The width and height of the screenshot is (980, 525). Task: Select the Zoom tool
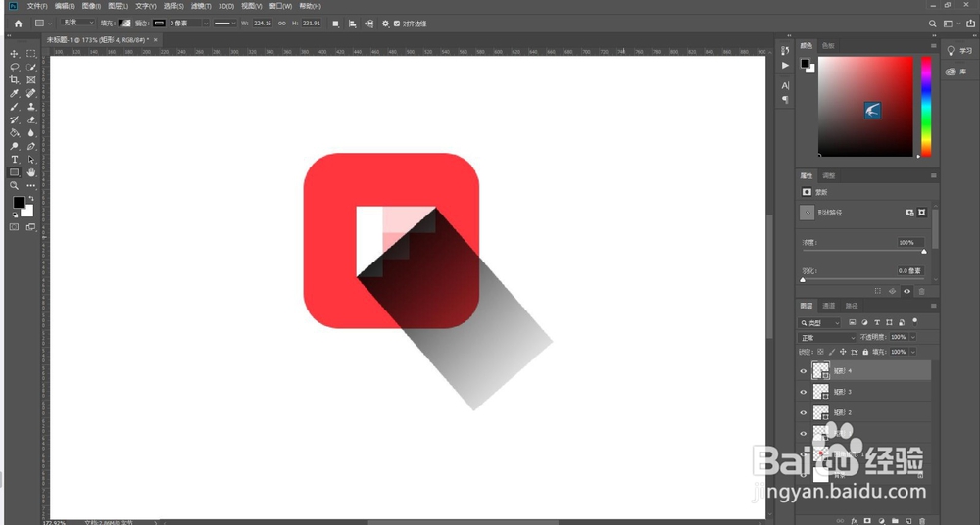coord(14,186)
